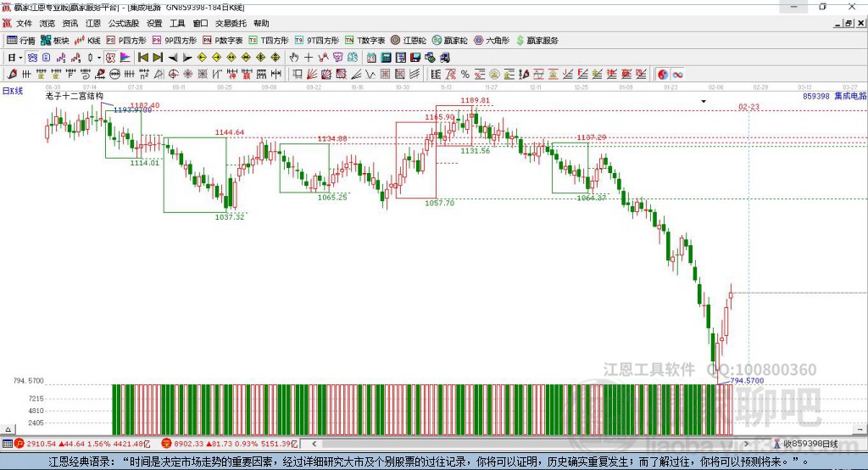Click the 02-23 date marker on chart
This screenshot has width=868, height=470.
pyautogui.click(x=748, y=107)
